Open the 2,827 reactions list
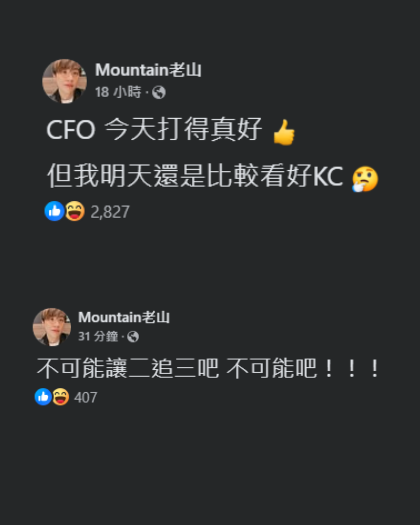 pyautogui.click(x=110, y=212)
